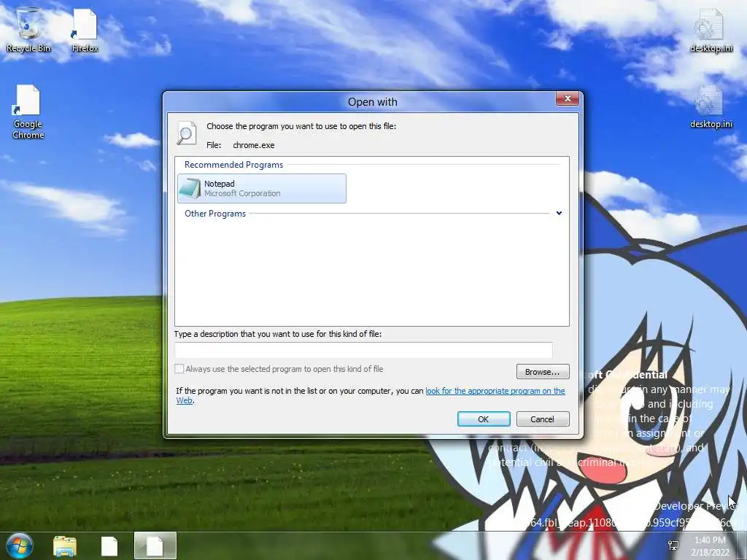
Task: Close the Open with dialog
Action: tap(568, 98)
